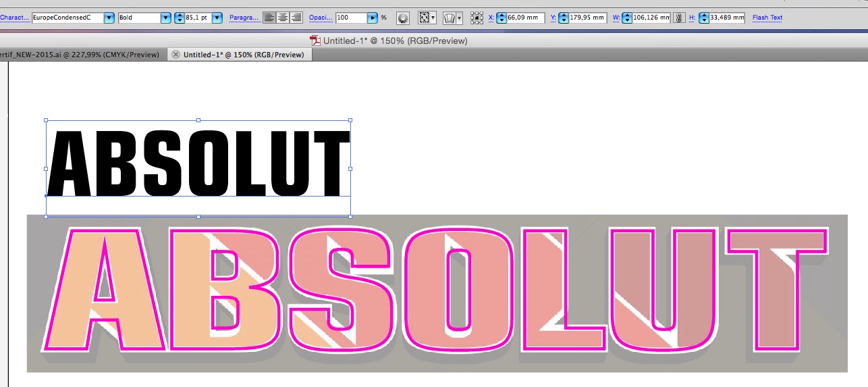Image resolution: width=868 pixels, height=387 pixels.
Task: Toggle constrain width and height proportions
Action: 680,18
